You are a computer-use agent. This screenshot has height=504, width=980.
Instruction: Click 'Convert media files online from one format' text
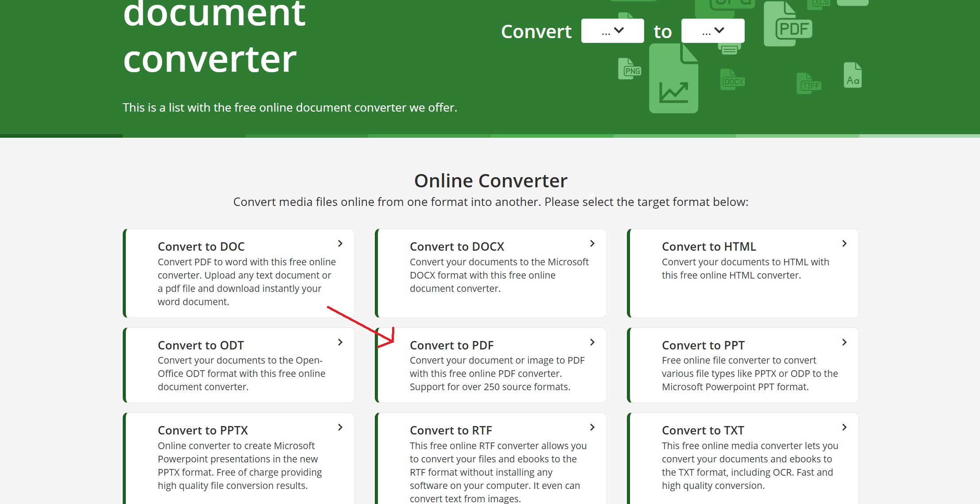coord(490,202)
